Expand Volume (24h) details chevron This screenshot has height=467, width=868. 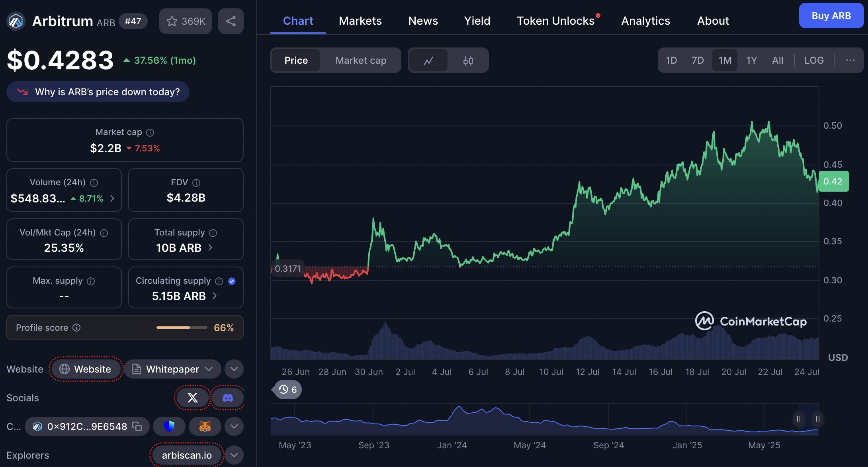coord(112,198)
